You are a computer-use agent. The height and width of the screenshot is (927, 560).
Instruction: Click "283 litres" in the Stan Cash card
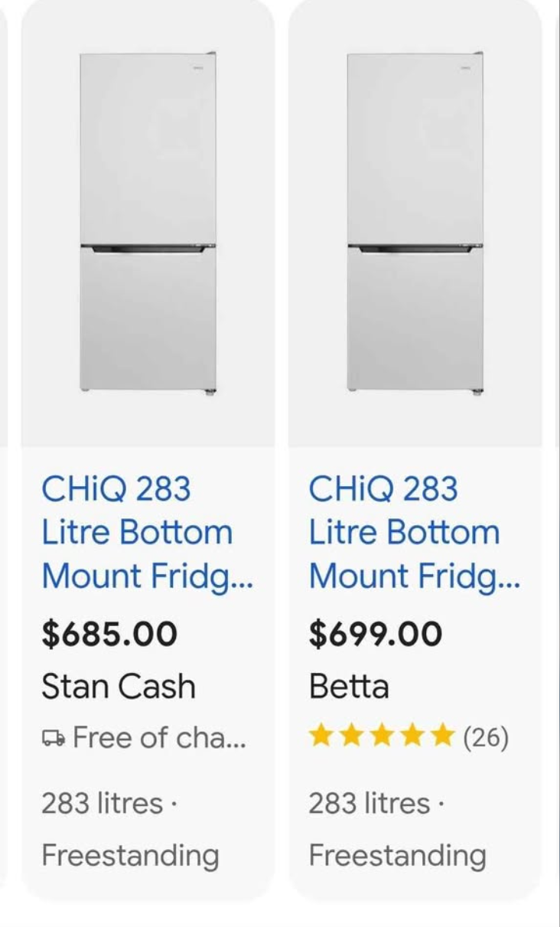tap(102, 804)
